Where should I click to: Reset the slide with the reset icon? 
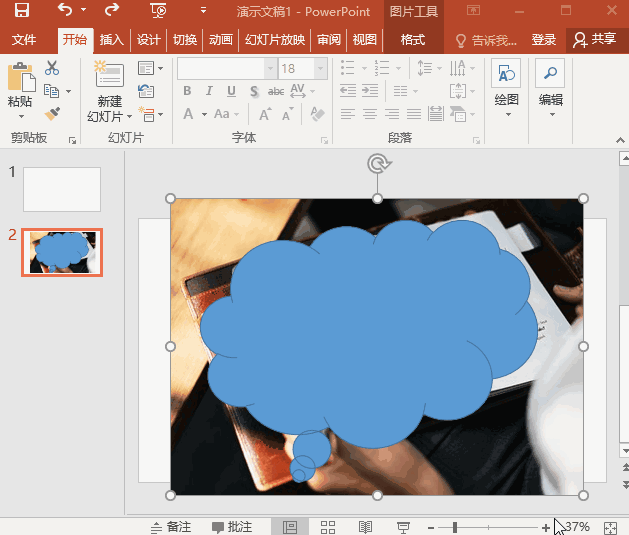(146, 91)
